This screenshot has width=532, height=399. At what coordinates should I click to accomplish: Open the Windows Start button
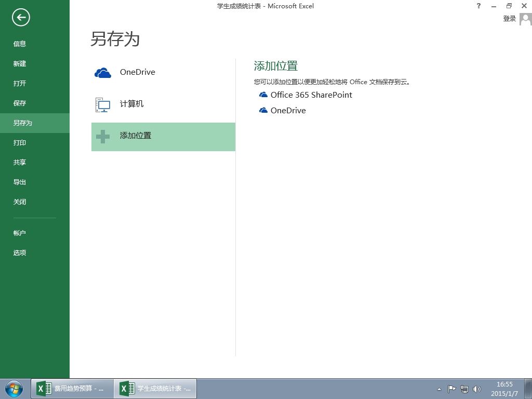[x=14, y=389]
